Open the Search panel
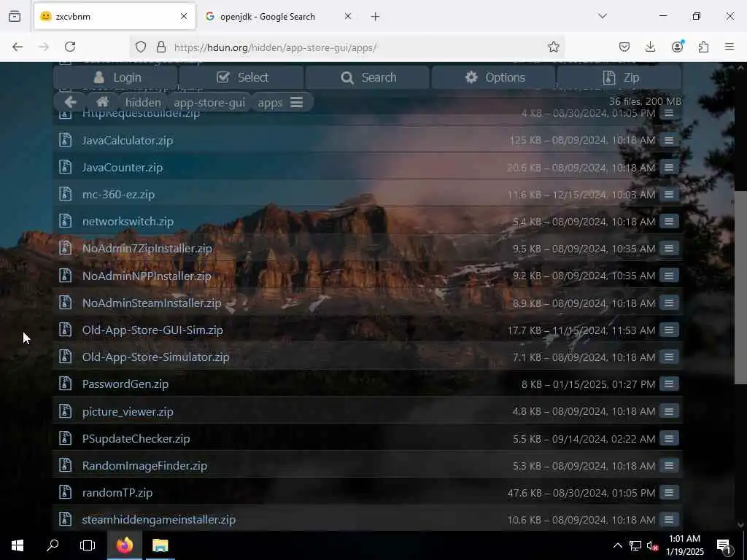Screen dimensions: 747x560 pos(368,77)
